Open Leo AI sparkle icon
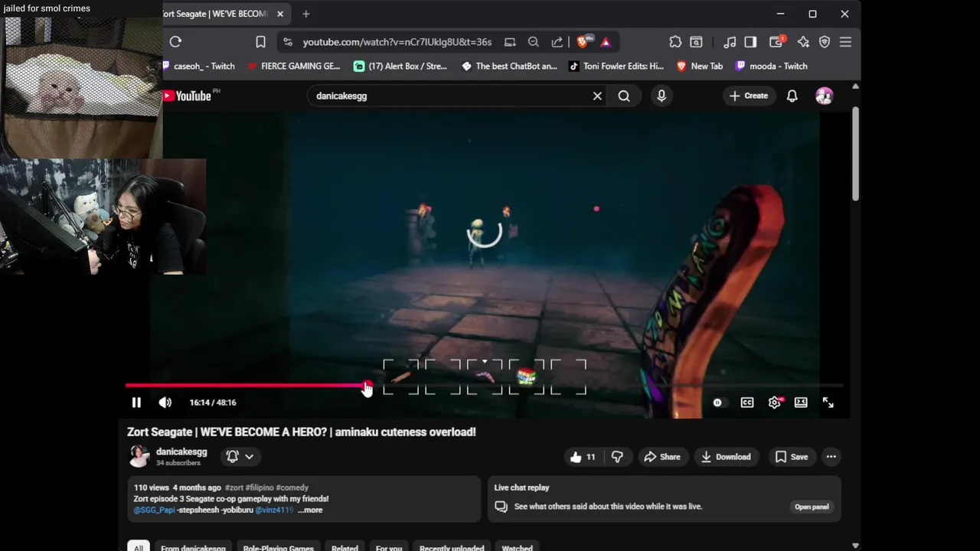 803,42
